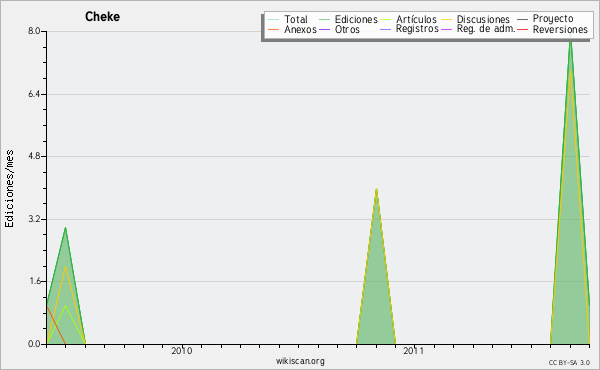Click the 2011 x-axis label
Viewport: 600px width, 370px height.
click(x=414, y=350)
